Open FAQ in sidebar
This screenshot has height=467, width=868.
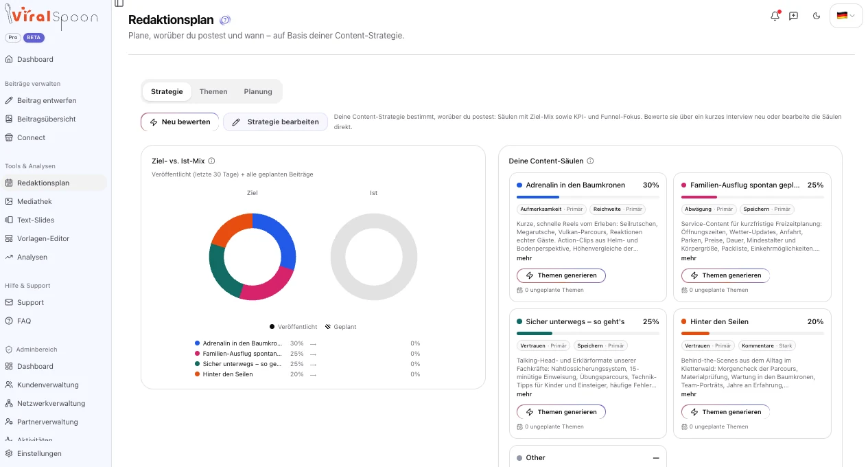coord(55,321)
